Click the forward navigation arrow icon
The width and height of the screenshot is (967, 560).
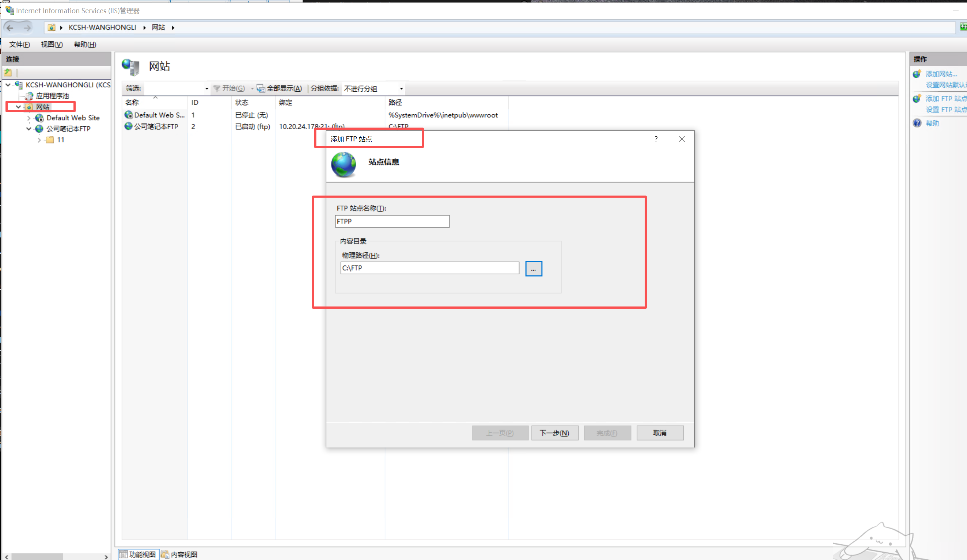[x=27, y=28]
